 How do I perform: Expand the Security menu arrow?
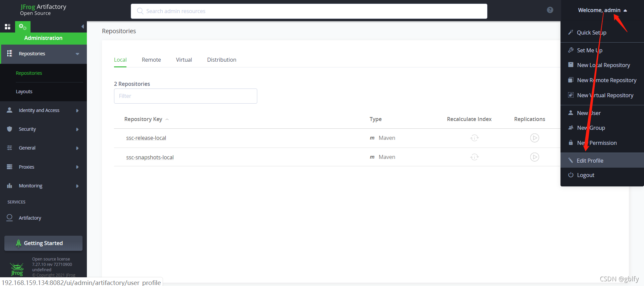coord(77,129)
